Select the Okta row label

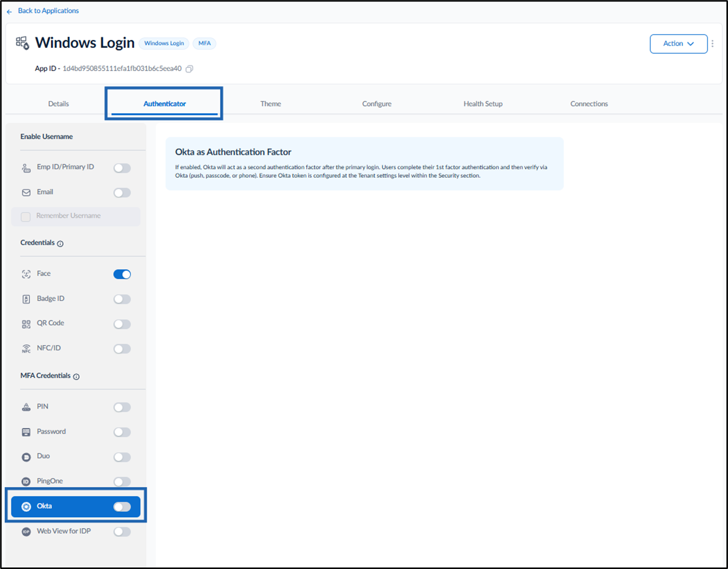[x=44, y=506]
